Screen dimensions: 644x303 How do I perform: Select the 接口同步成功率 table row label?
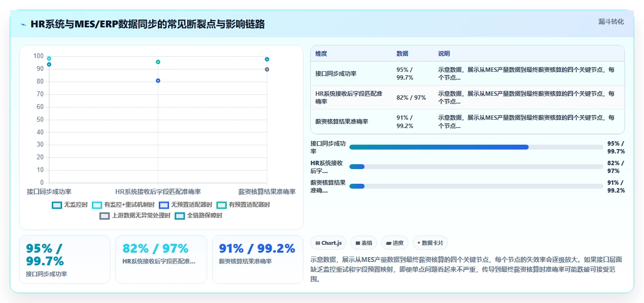(x=336, y=74)
